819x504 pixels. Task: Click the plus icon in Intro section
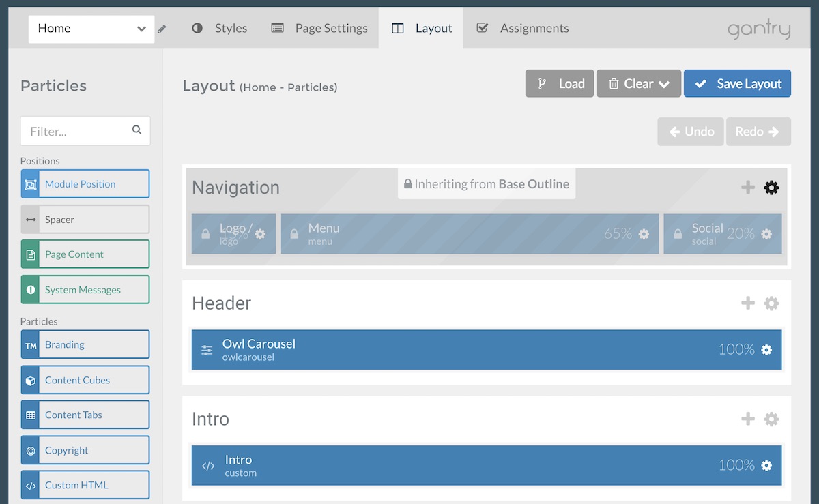click(x=748, y=419)
